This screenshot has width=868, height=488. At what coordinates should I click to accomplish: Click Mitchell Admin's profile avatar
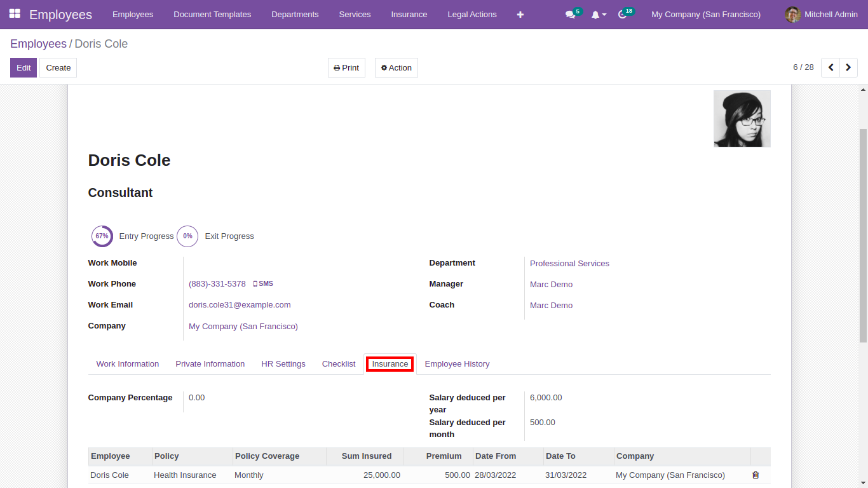792,14
